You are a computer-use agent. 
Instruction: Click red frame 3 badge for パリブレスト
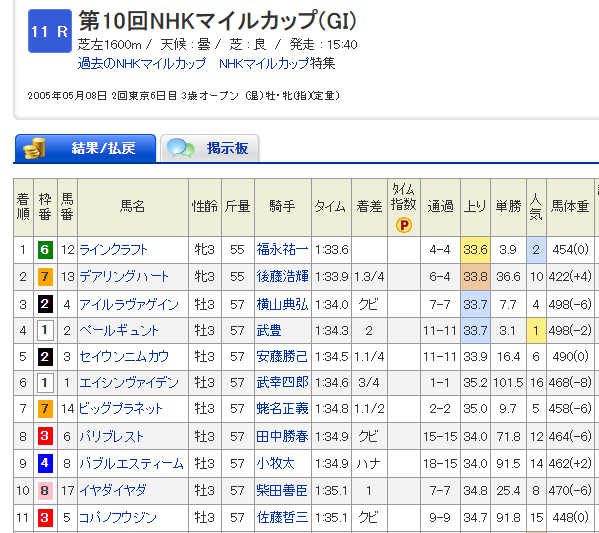click(x=45, y=436)
